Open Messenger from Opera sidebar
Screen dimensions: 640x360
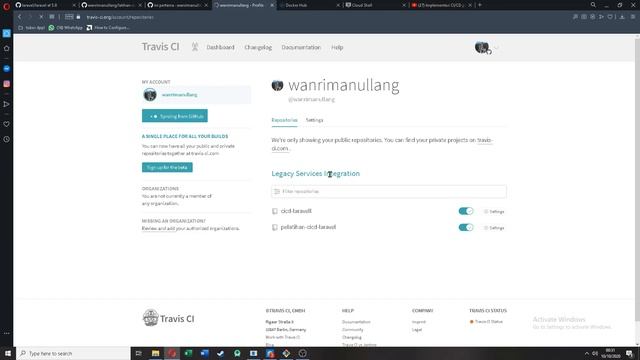click(7, 69)
